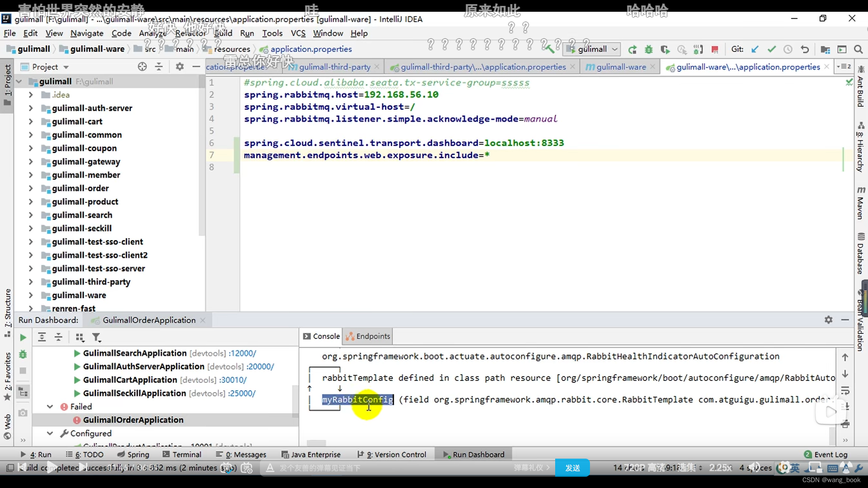Image resolution: width=868 pixels, height=488 pixels.
Task: Click locate target icon in Project panel
Action: (x=142, y=67)
